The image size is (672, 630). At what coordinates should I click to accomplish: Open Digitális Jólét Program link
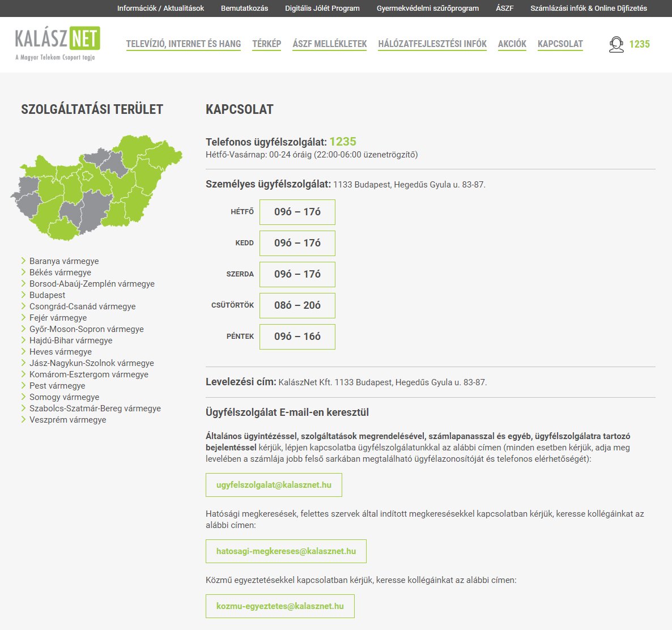[322, 8]
